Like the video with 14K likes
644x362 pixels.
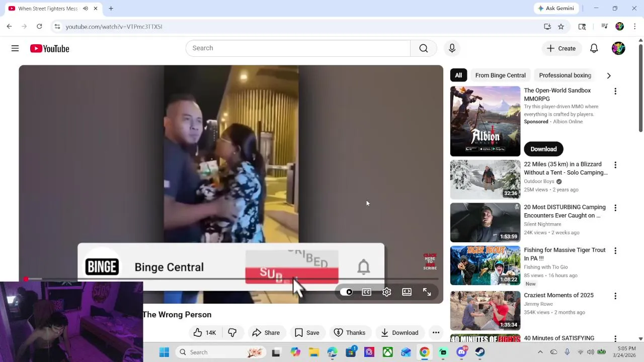tap(205, 332)
